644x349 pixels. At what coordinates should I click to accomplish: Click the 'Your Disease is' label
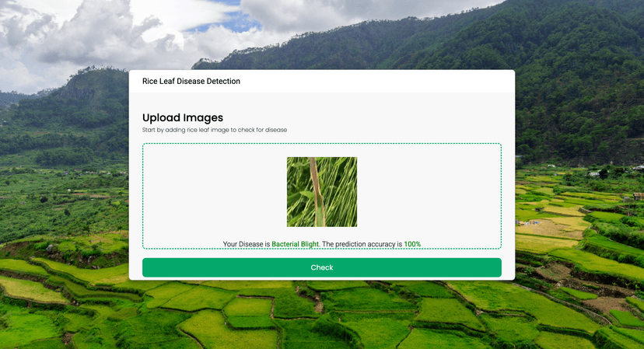247,244
